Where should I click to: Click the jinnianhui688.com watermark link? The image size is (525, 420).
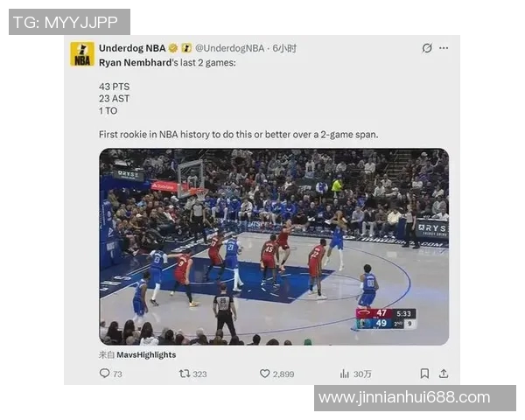click(404, 397)
